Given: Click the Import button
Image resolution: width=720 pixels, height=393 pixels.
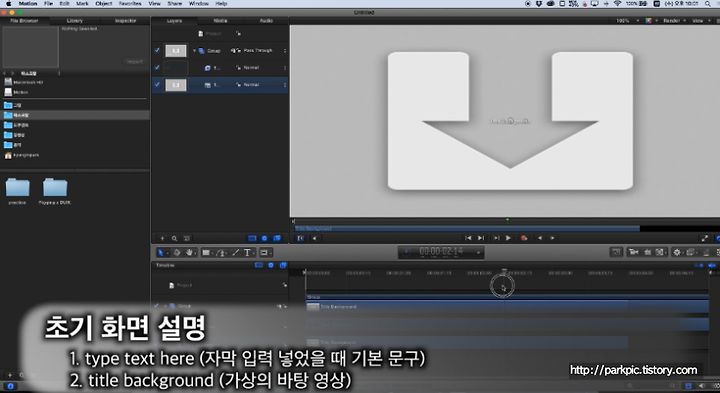Looking at the screenshot, I should [x=135, y=62].
